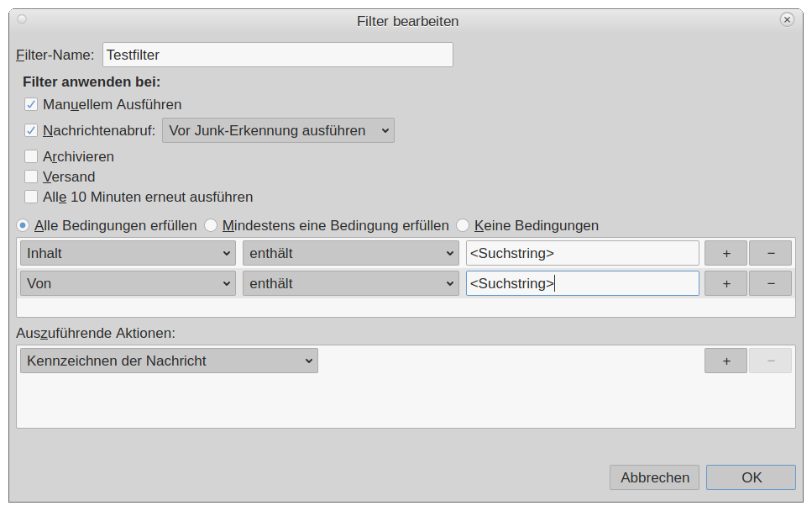Toggle the Manuellem Ausführen checkbox
The image size is (812, 511).
pos(31,105)
